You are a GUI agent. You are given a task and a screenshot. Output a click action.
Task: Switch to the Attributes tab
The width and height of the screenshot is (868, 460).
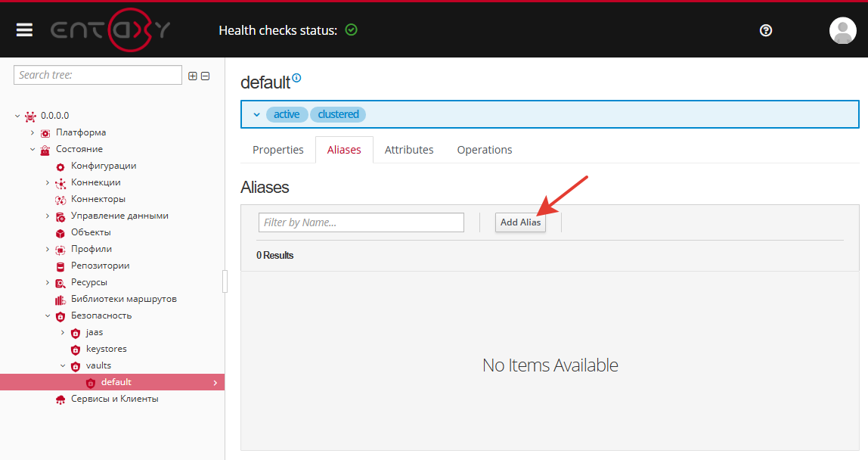click(x=409, y=149)
